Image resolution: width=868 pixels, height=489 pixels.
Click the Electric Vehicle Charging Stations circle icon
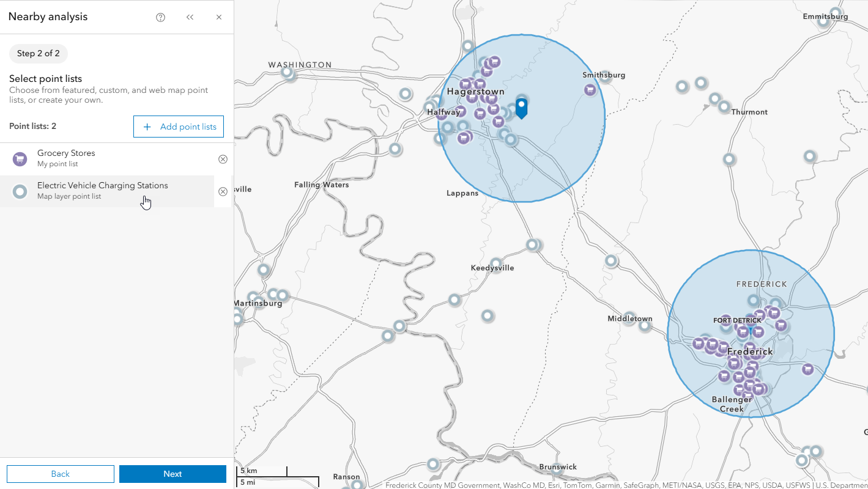20,191
